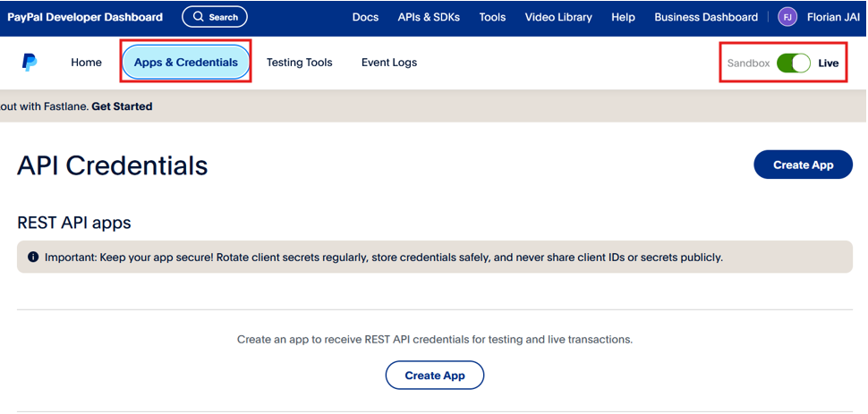Image resolution: width=868 pixels, height=414 pixels.
Task: Open the Docs link
Action: tap(365, 17)
